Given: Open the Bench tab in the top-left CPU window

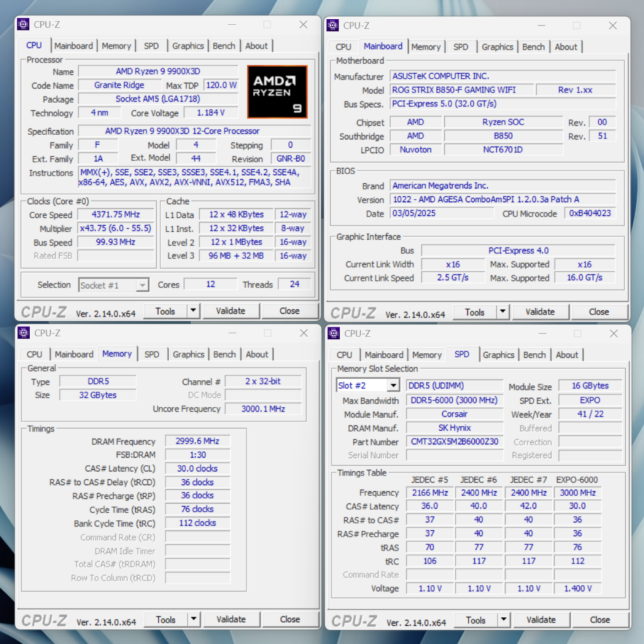Looking at the screenshot, I should pos(224,46).
